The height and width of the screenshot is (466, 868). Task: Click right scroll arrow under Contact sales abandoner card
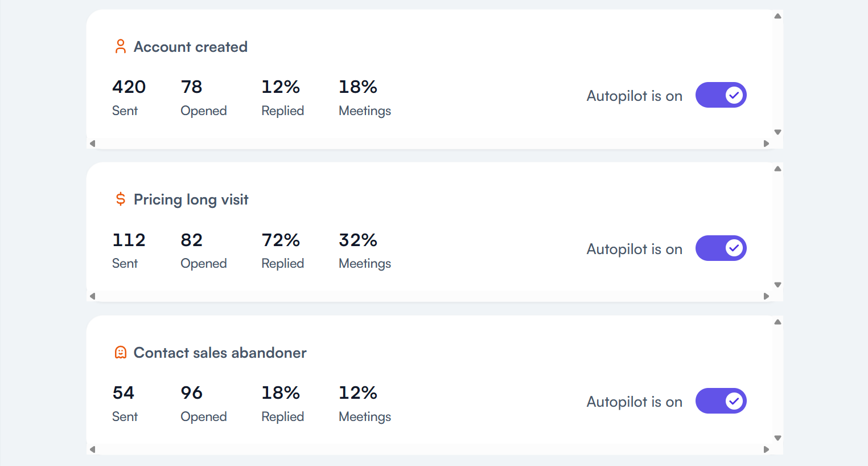tap(766, 449)
